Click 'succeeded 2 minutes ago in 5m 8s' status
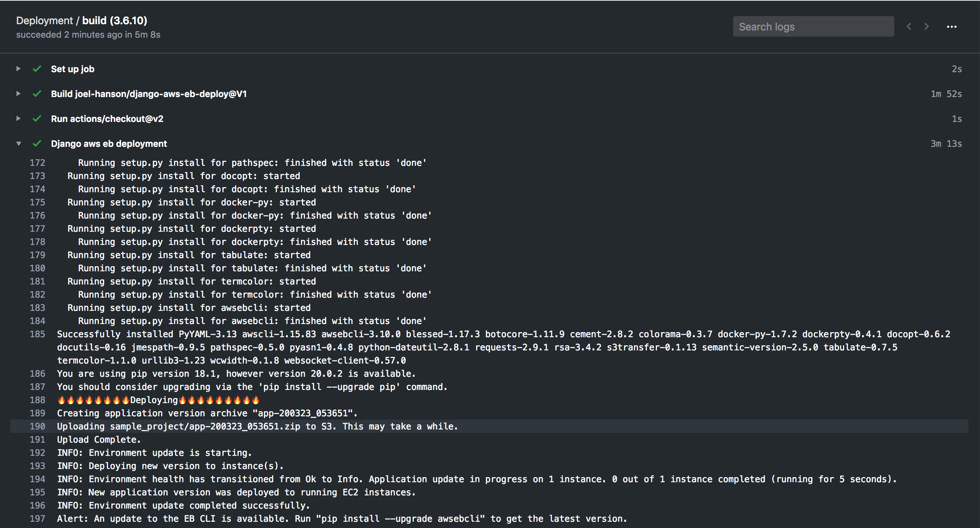This screenshot has height=528, width=980. point(88,35)
